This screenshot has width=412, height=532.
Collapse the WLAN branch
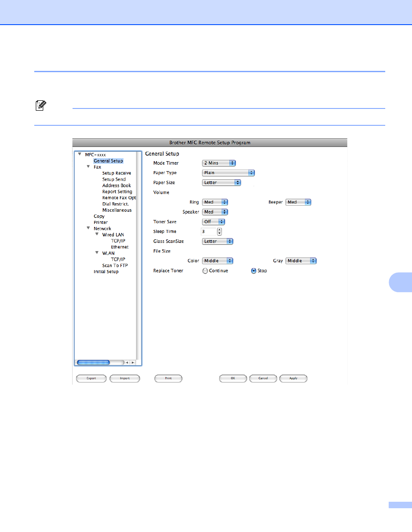point(97,253)
